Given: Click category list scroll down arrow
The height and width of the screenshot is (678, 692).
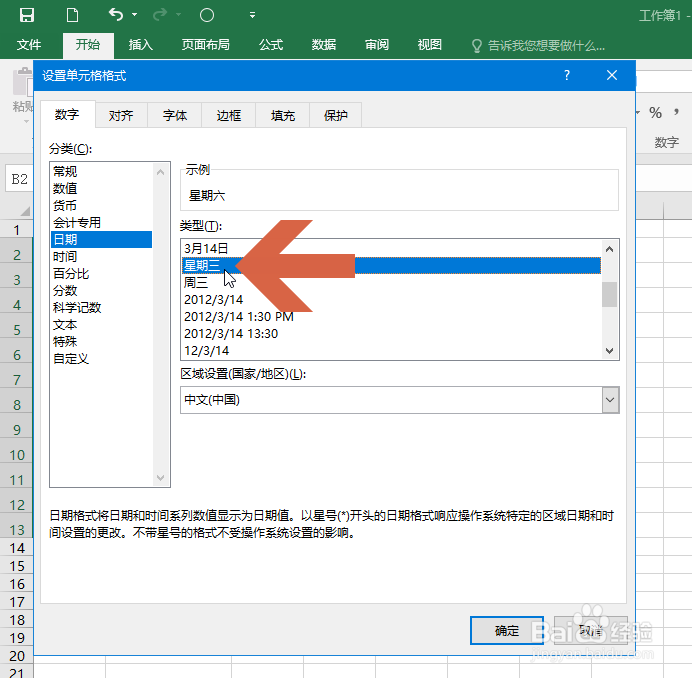Looking at the screenshot, I should click(161, 478).
